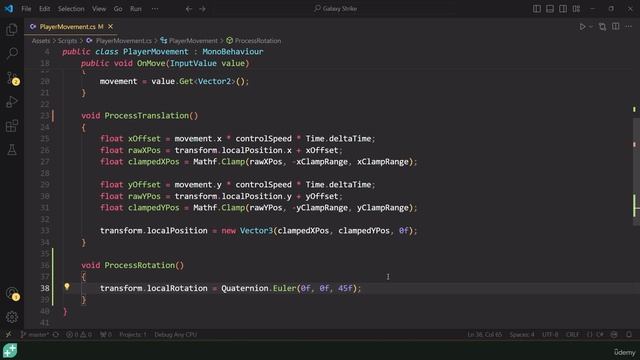Image resolution: width=640 pixels, height=360 pixels.
Task: Click the Copilot status icon in status bar
Action: pyautogui.click(x=614, y=335)
